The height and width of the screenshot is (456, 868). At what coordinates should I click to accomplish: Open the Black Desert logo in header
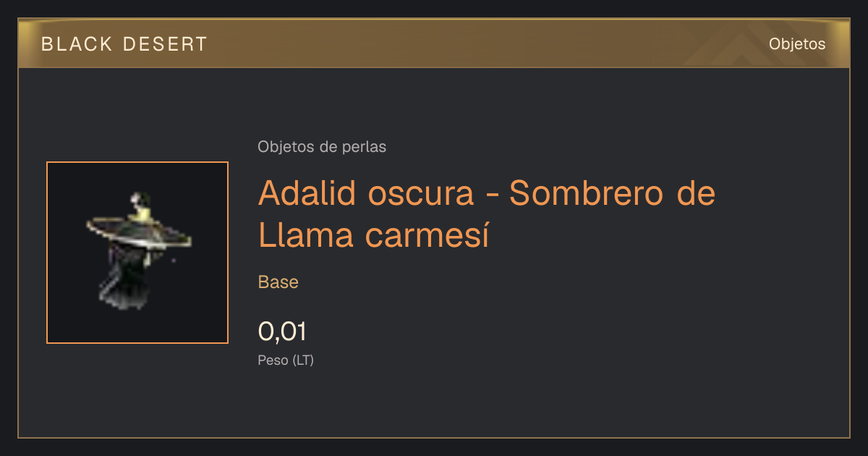(124, 44)
